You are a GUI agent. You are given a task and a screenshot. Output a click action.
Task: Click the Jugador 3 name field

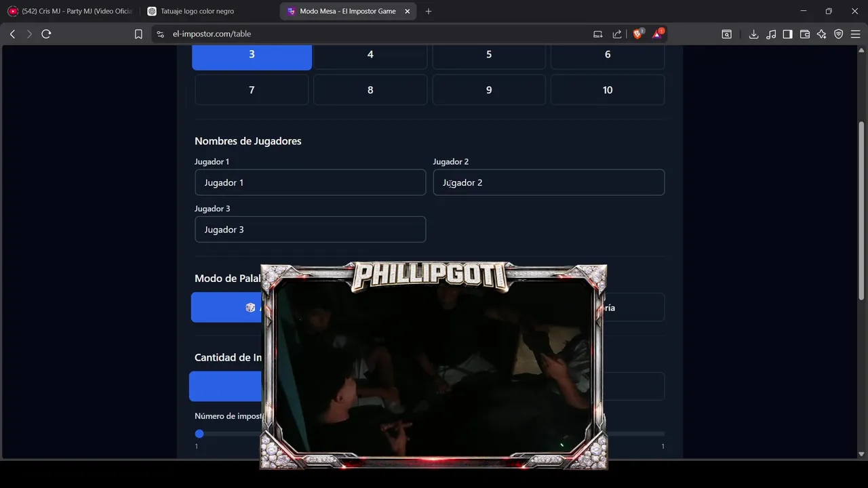[310, 229]
